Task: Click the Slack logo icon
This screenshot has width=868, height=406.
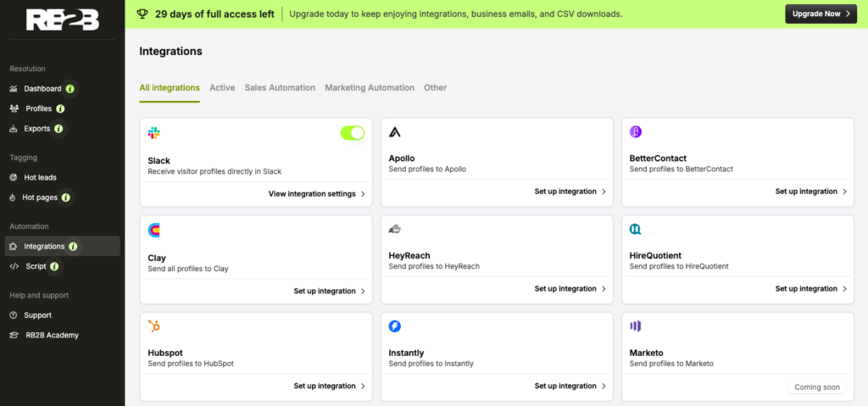Action: pyautogui.click(x=153, y=133)
